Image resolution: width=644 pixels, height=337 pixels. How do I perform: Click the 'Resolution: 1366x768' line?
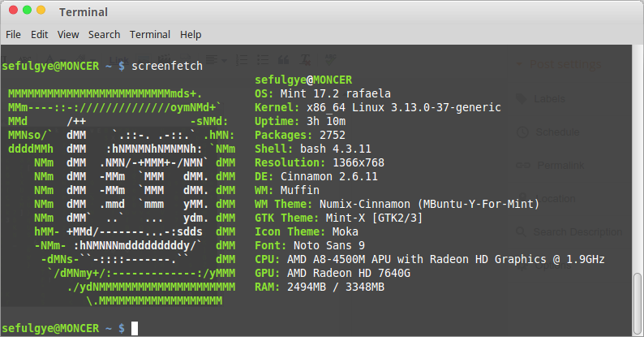click(320, 162)
